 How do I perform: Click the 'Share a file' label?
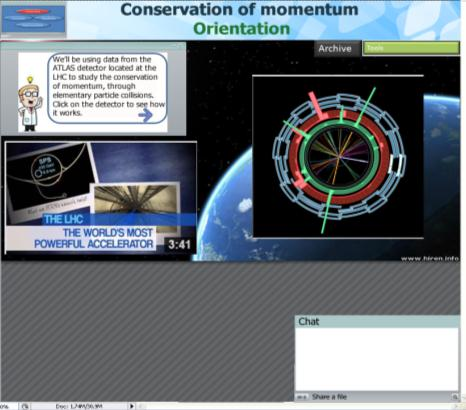click(x=329, y=397)
